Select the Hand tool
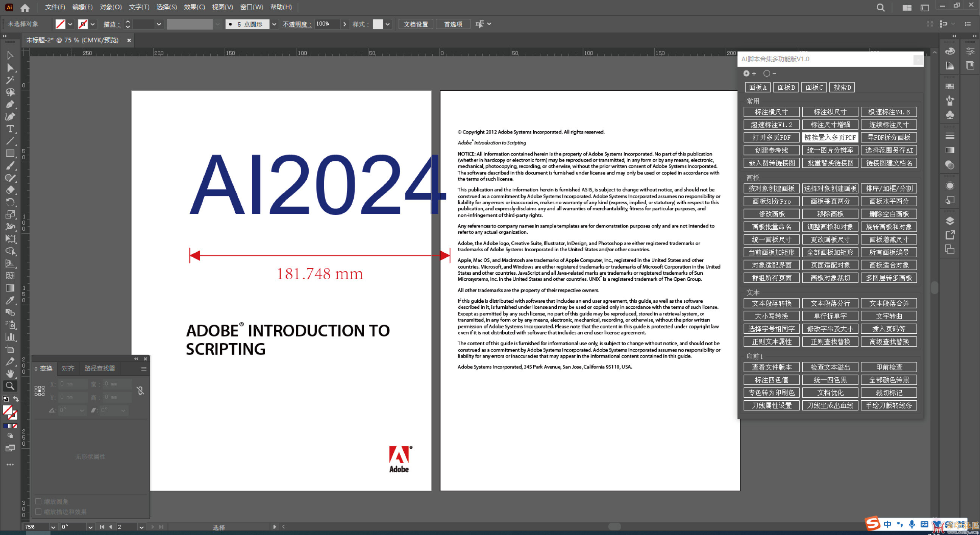Image resolution: width=980 pixels, height=535 pixels. tap(10, 373)
